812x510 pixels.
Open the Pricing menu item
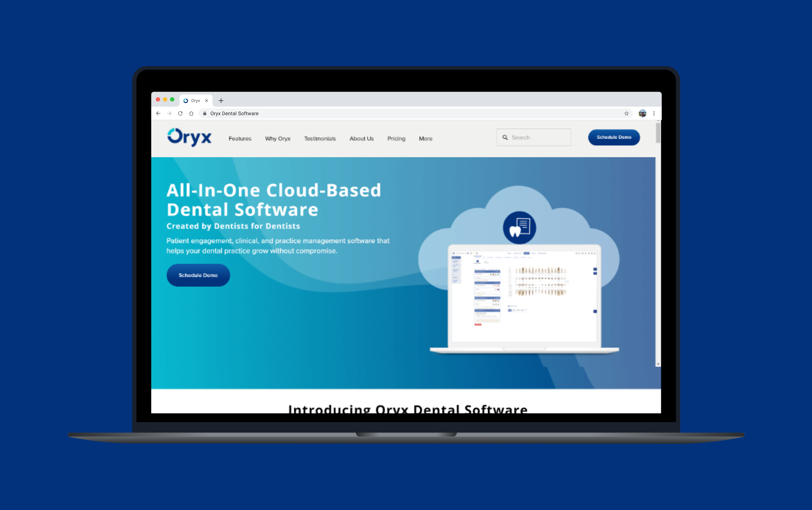click(x=396, y=139)
